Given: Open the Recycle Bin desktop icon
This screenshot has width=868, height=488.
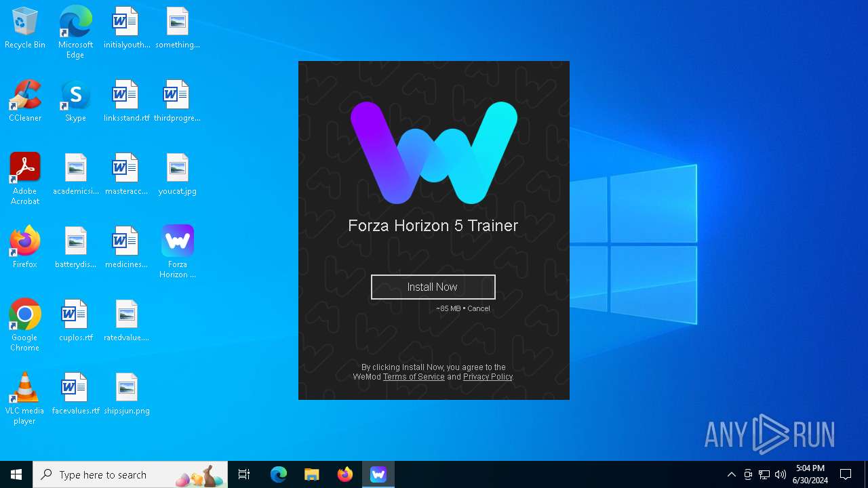Looking at the screenshot, I should [25, 28].
